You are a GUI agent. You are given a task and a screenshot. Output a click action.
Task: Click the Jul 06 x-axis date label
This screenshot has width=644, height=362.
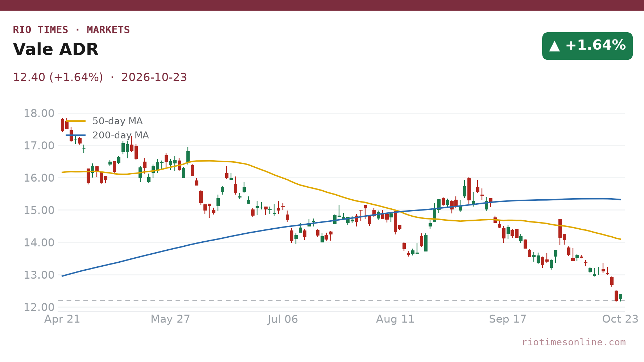pos(283,319)
